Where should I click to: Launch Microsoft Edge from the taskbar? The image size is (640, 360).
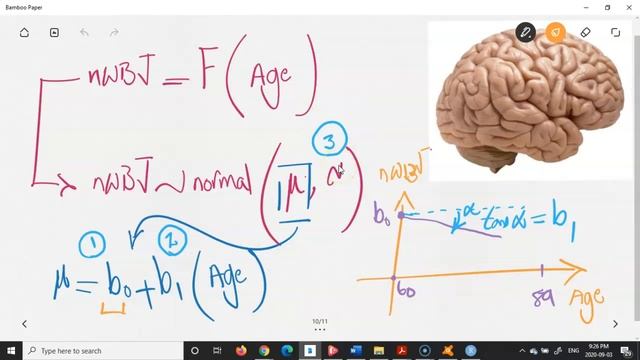pos(287,351)
